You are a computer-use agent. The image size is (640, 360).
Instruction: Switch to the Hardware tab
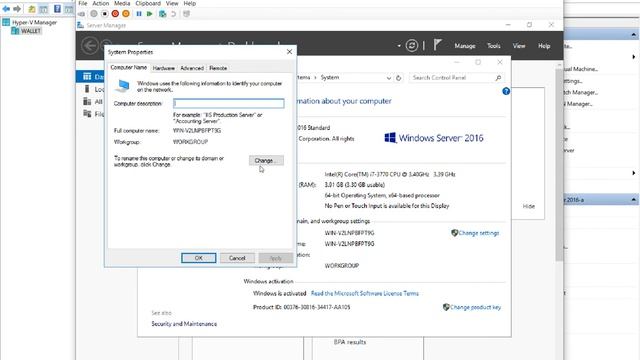[x=164, y=68]
